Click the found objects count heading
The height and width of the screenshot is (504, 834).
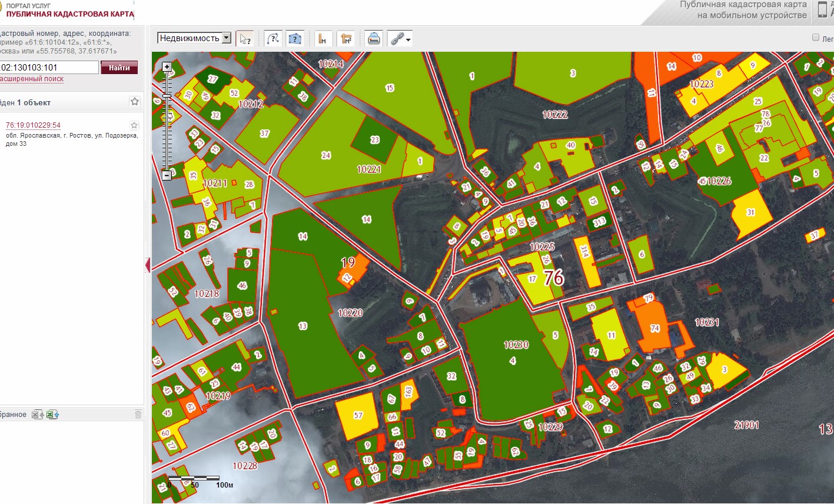(25, 102)
